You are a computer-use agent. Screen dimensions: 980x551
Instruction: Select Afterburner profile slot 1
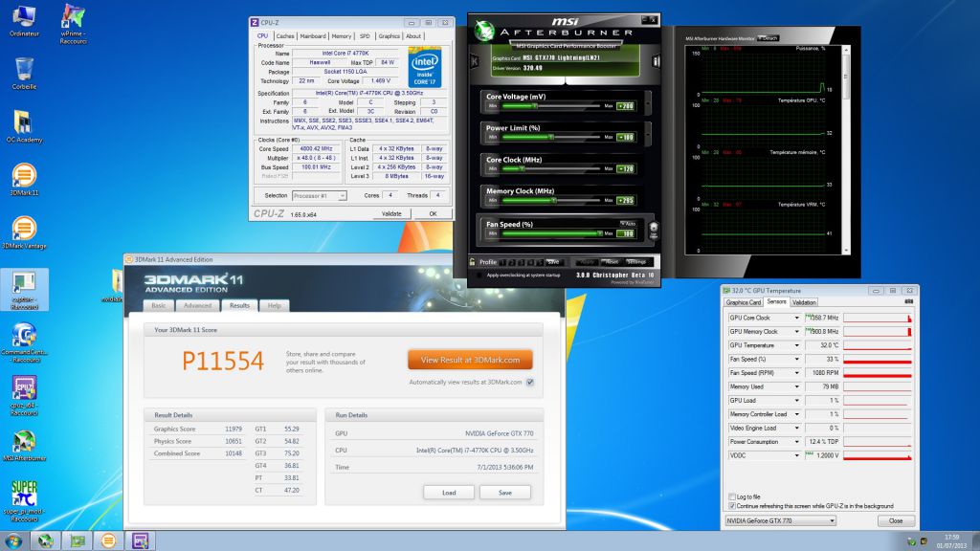point(502,262)
